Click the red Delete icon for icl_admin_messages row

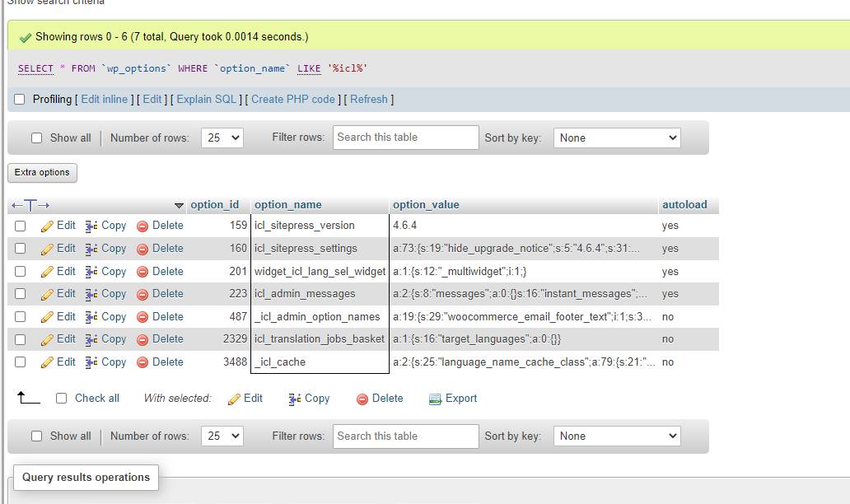[x=142, y=294]
